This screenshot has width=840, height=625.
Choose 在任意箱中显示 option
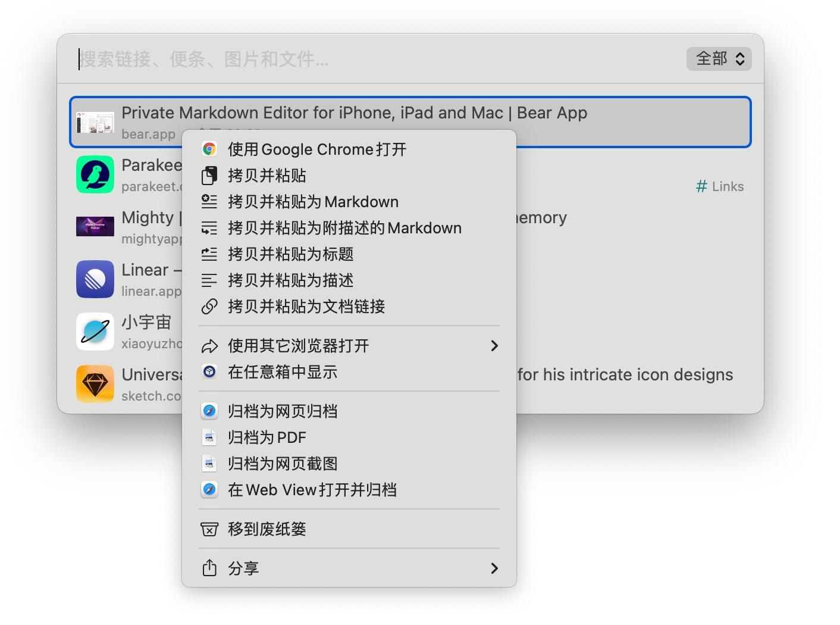click(x=283, y=372)
